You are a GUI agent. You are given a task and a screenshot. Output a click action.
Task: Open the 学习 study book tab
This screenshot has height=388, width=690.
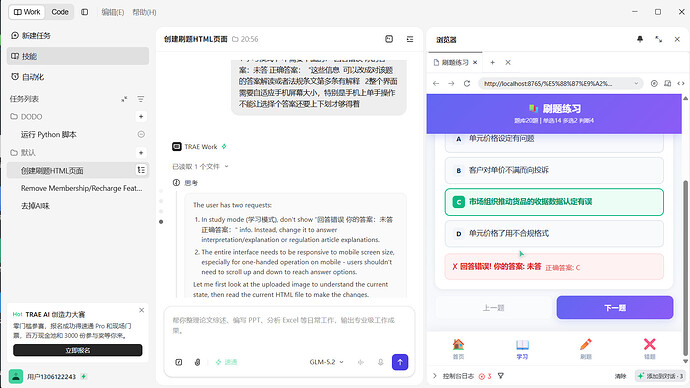[x=522, y=348]
